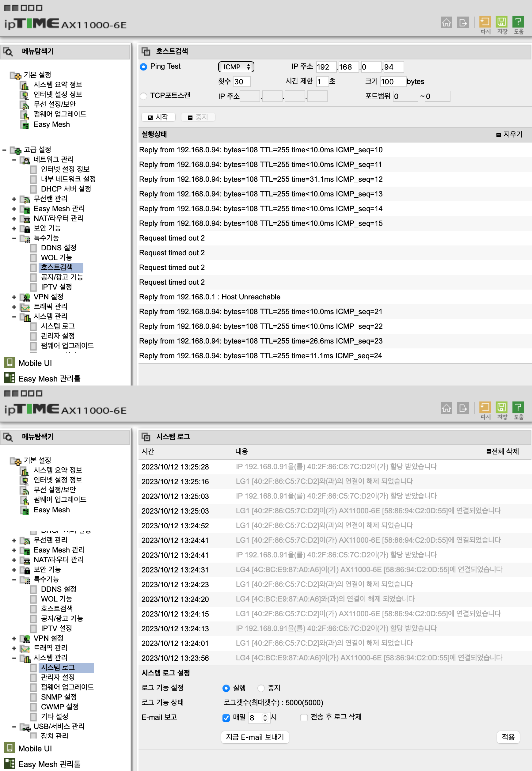532x771 pixels.
Task: Expand VPN 설정 on the 호스트검색 page
Action: [14, 297]
